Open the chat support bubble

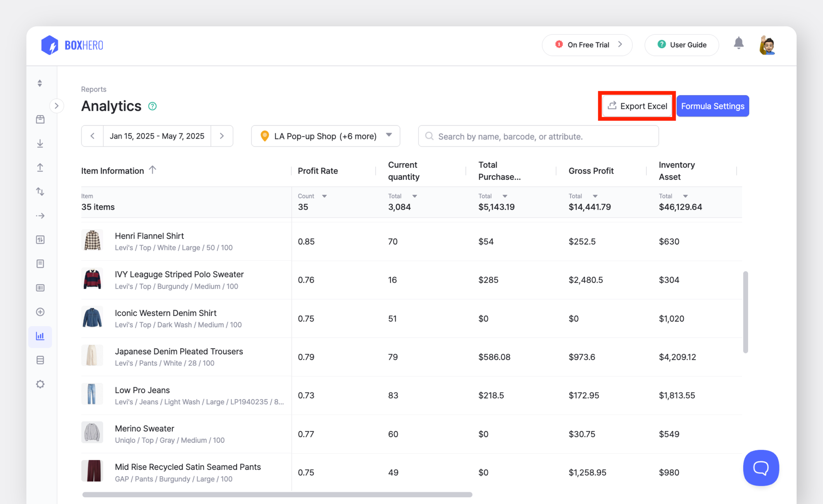[x=761, y=468]
